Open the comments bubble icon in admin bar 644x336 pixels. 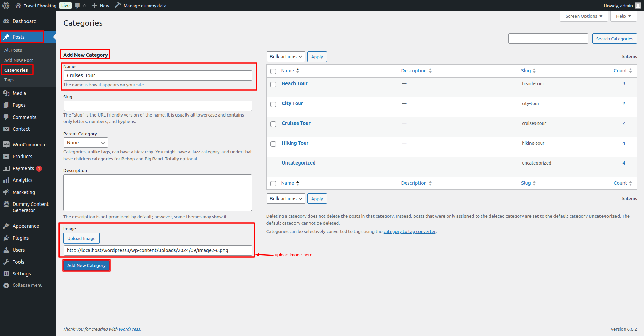click(78, 6)
